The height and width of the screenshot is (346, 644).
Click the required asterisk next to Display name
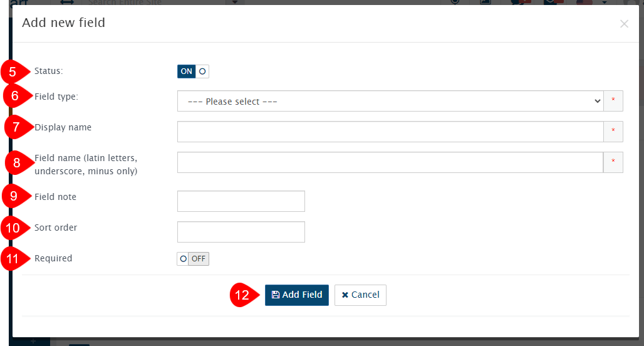[x=613, y=132]
